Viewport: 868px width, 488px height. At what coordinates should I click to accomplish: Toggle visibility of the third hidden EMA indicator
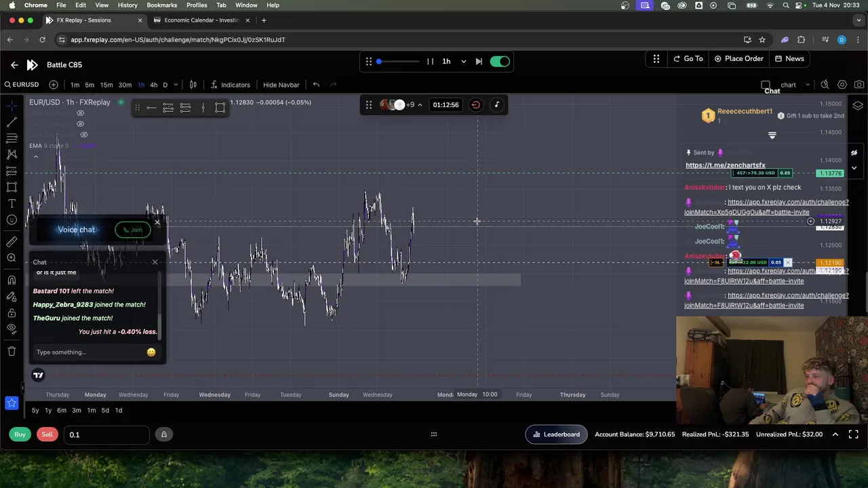[84, 135]
